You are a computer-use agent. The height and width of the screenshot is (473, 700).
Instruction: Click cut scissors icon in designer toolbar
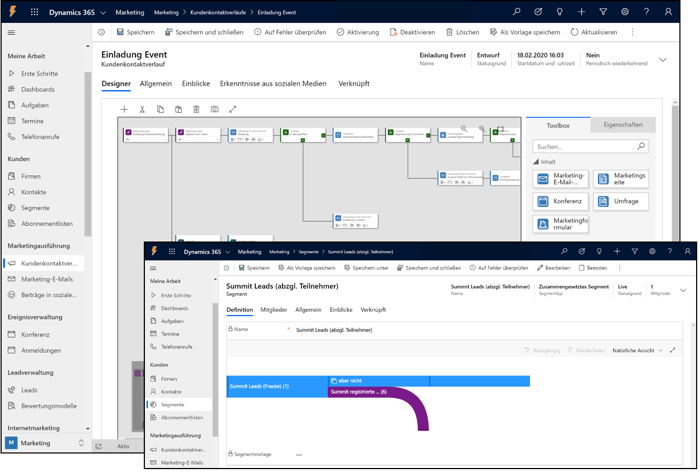point(142,109)
